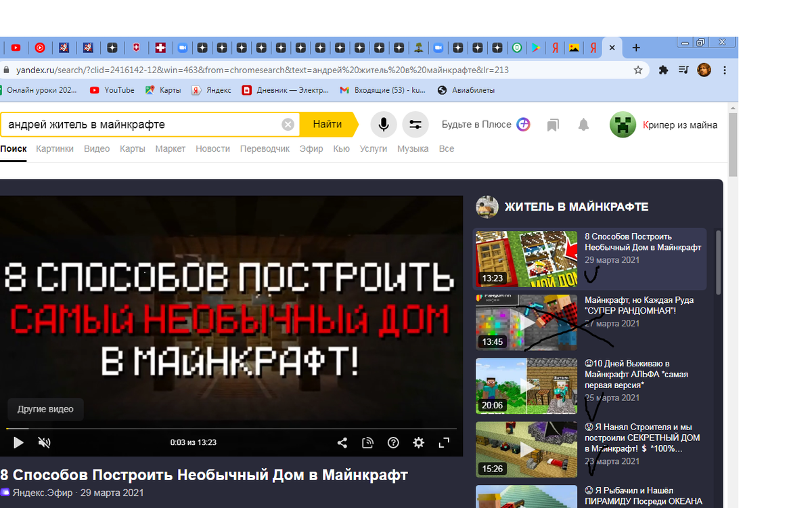Unmute the video player sound

click(x=44, y=442)
